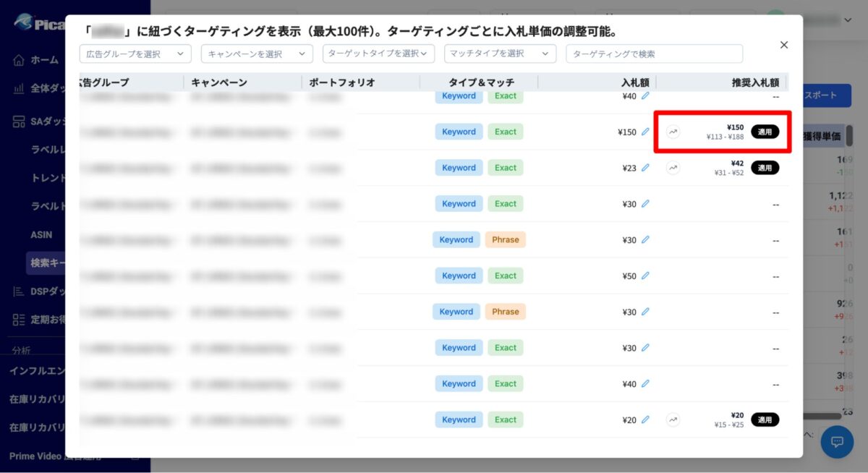This screenshot has height=473, width=868.
Task: Close the targeting dialog with X
Action: (783, 45)
